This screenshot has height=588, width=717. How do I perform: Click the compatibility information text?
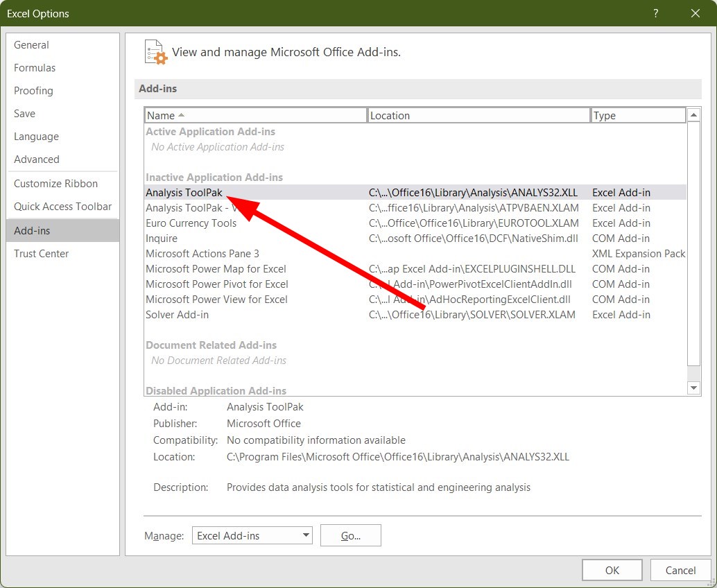pyautogui.click(x=316, y=440)
